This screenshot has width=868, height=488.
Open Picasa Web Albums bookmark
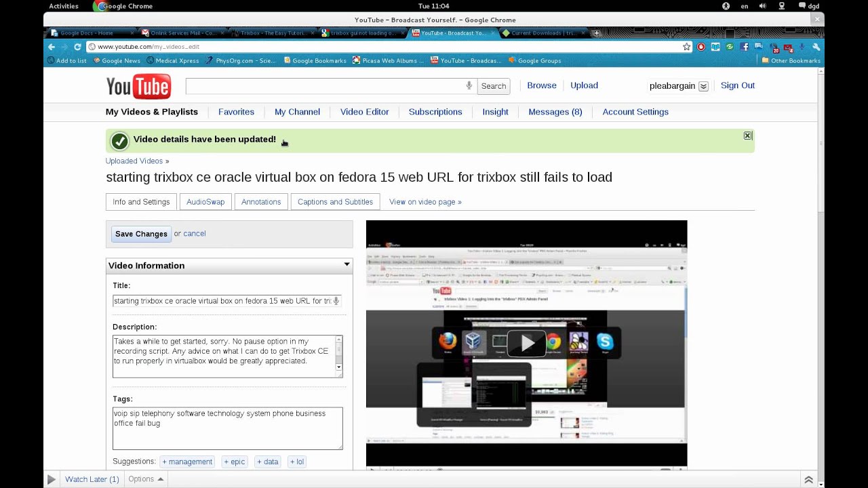click(388, 60)
